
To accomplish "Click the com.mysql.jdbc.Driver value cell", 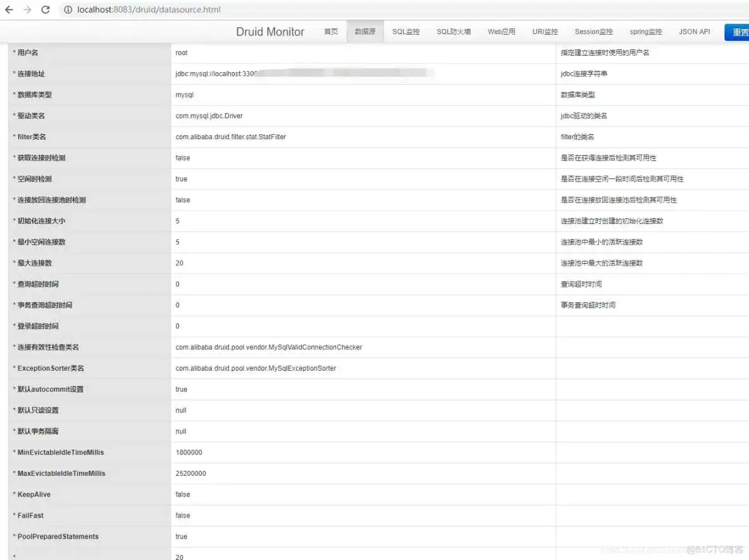I will click(209, 116).
